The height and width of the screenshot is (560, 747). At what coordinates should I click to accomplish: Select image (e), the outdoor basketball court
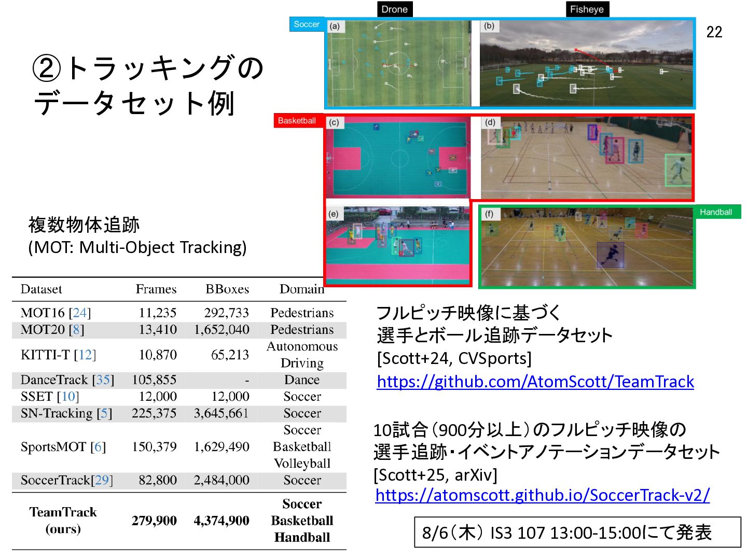pyautogui.click(x=398, y=245)
